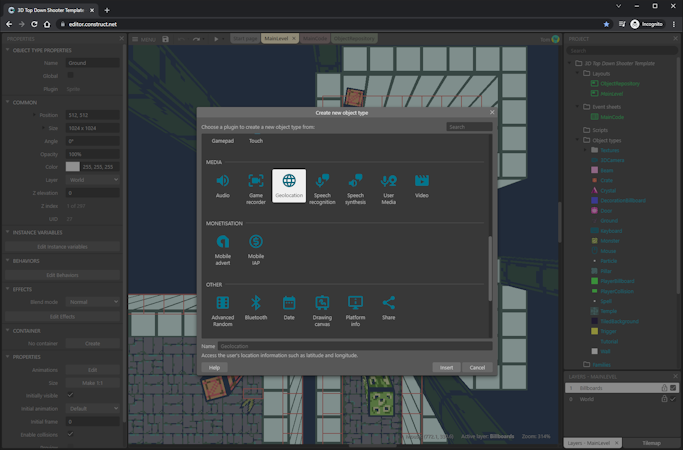Uncheck Initially visible checkbox

[71, 394]
